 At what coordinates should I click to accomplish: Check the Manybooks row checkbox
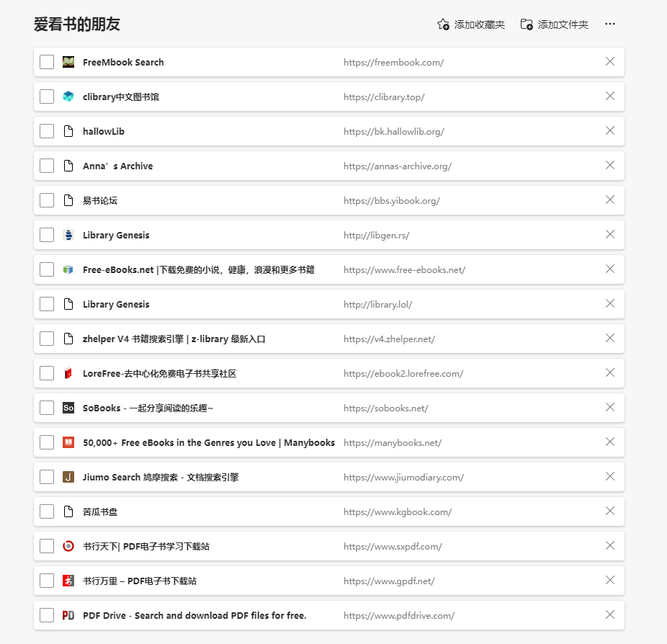[47, 442]
